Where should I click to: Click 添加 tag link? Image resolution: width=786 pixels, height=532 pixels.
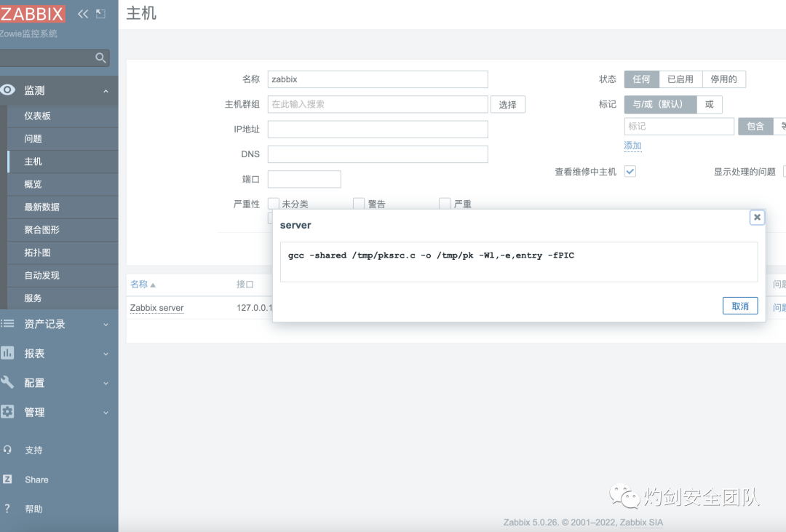point(632,146)
